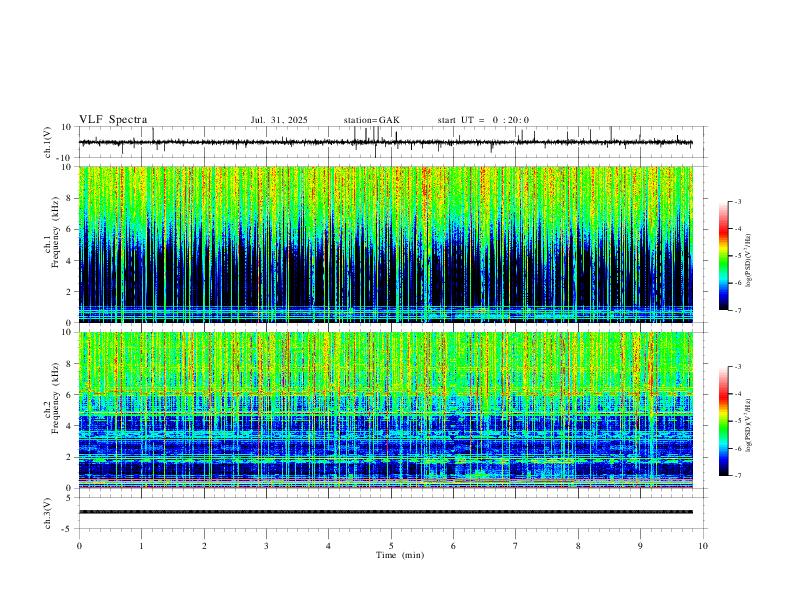Viewport: 792px width, 612px height.
Task: Click the ch.2 colorbar "log(PSD)(V²/Hz)" label
Action: [x=749, y=426]
